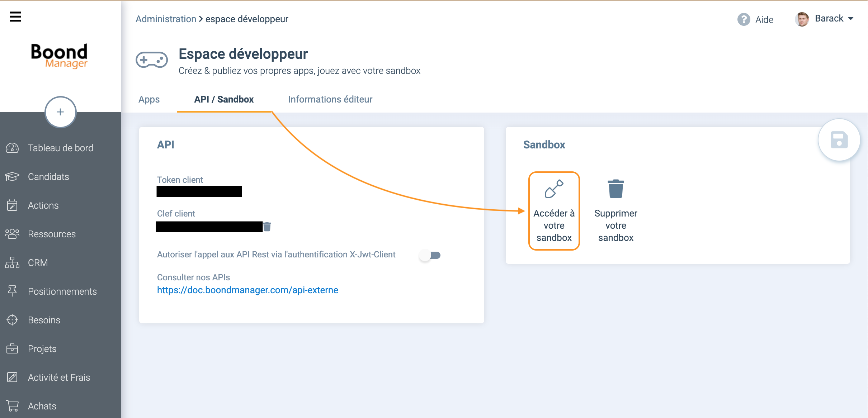Click the save floppy disk button
Image resolution: width=868 pixels, height=418 pixels.
coord(839,140)
